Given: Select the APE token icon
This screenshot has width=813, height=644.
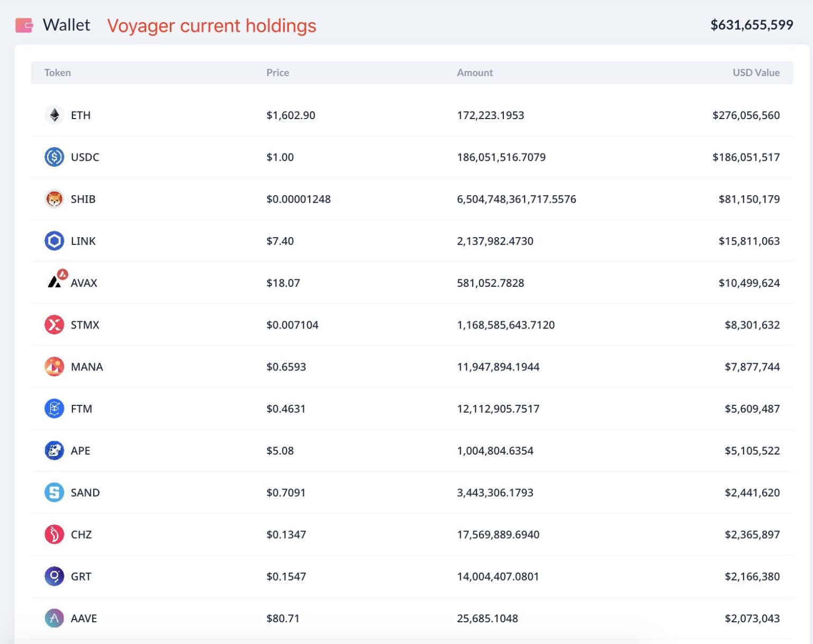Looking at the screenshot, I should click(x=54, y=450).
